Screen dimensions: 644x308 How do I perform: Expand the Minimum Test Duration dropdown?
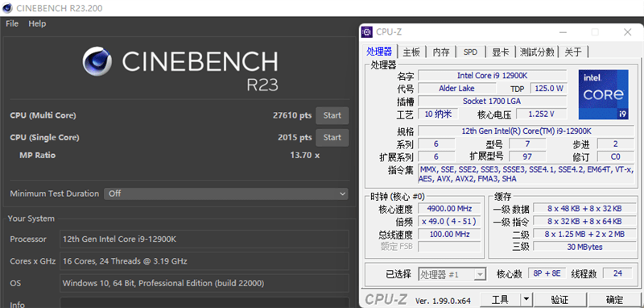point(226,194)
